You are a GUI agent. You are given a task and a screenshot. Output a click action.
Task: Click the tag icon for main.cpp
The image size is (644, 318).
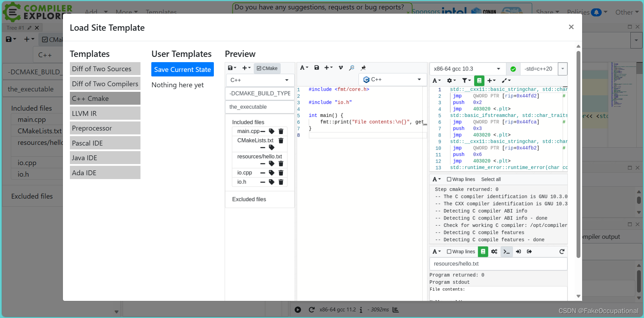(x=272, y=131)
